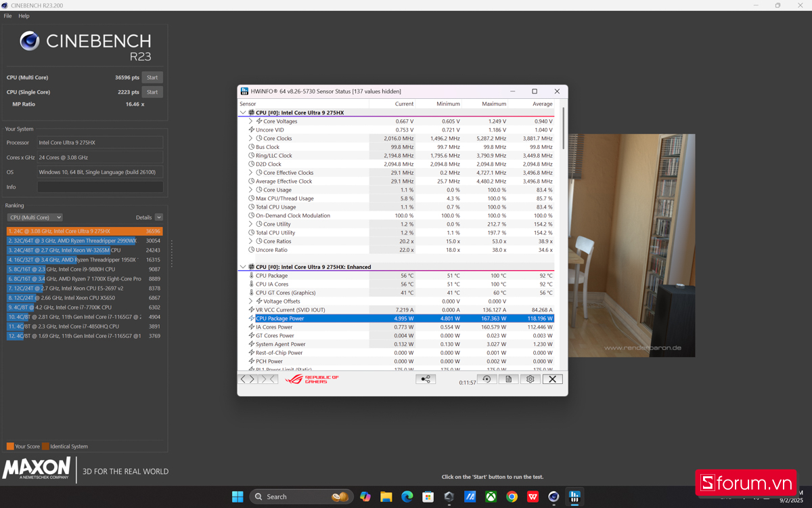The width and height of the screenshot is (812, 508).
Task: Click the thermometer icon beside CPU Package
Action: 252,276
